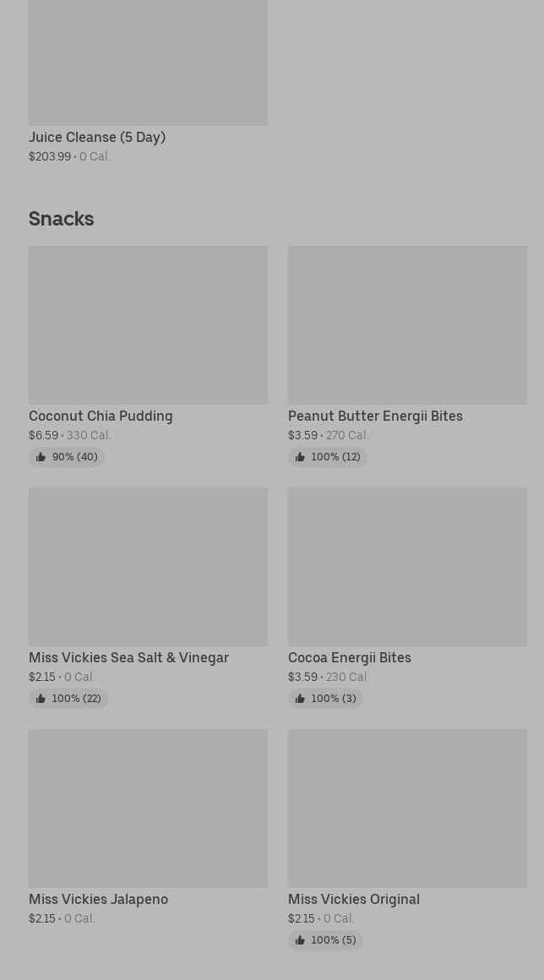544x980 pixels.
Task: Click thumbs-up icon under Coconut Chia Pudding
Action: coord(41,457)
